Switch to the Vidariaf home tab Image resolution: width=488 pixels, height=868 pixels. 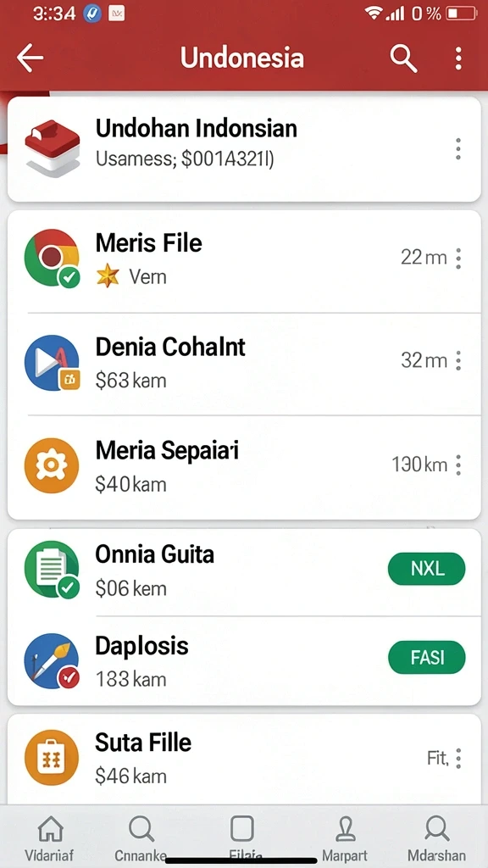coord(50,838)
